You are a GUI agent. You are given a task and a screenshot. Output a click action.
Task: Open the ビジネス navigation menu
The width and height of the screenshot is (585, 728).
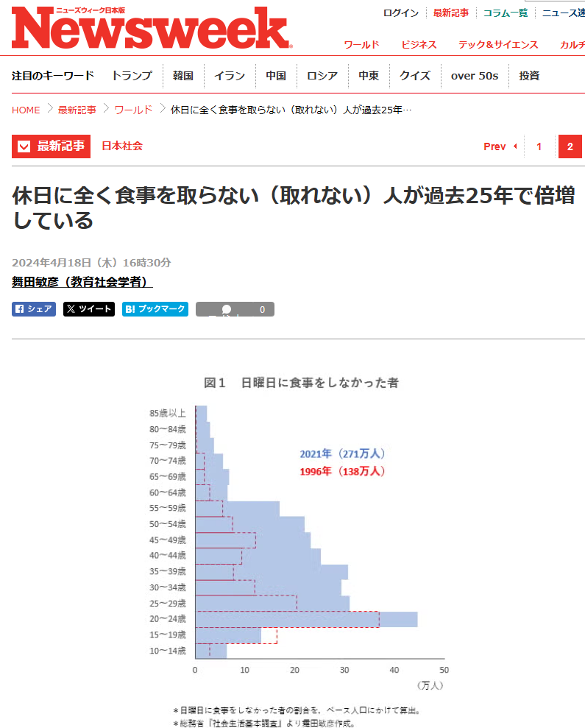point(419,45)
